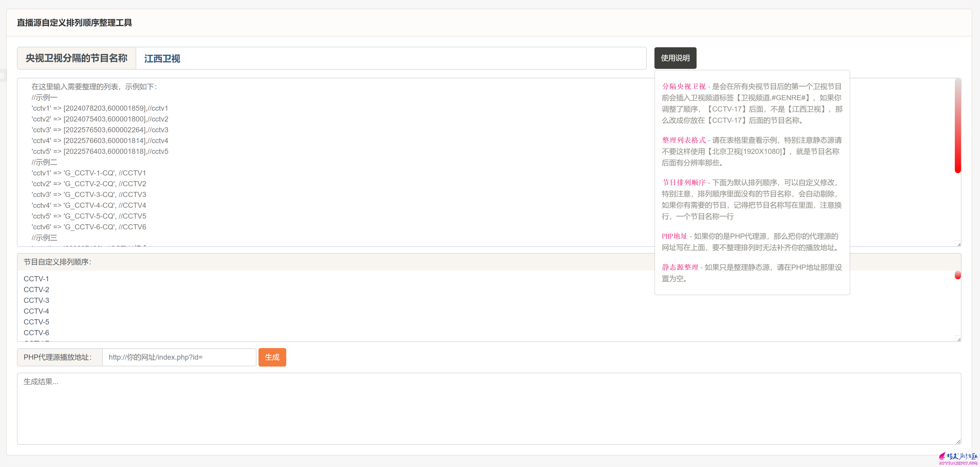The height and width of the screenshot is (467, 980).
Task: Click the CCTV-5 line in order list
Action: (36, 322)
